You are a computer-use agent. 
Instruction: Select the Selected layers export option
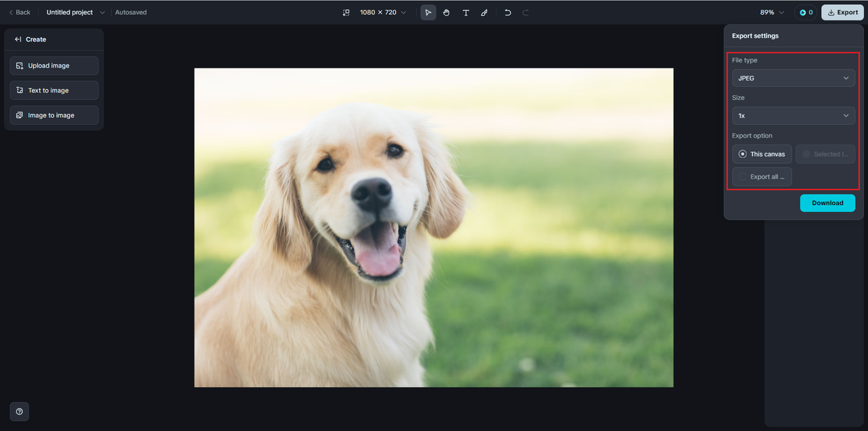click(x=825, y=154)
